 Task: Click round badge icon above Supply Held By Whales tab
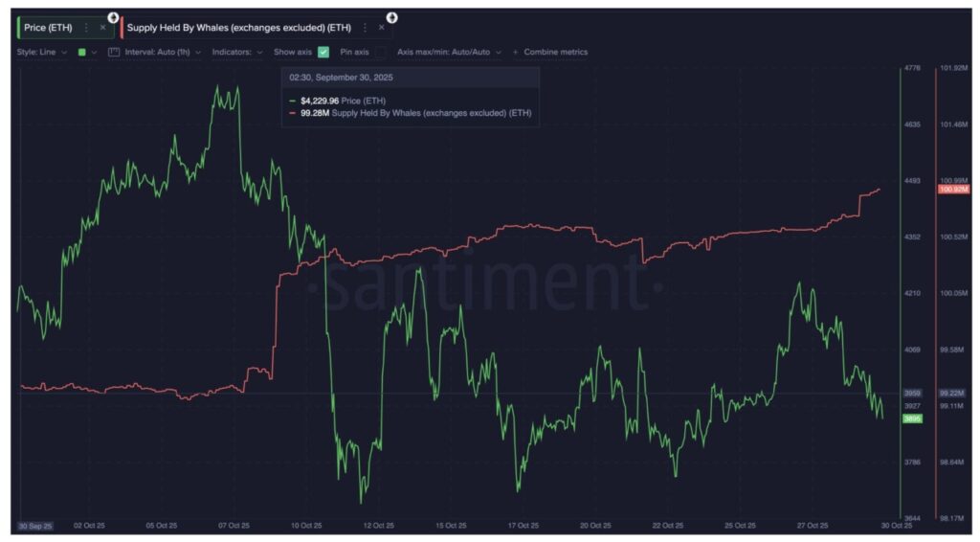click(391, 17)
